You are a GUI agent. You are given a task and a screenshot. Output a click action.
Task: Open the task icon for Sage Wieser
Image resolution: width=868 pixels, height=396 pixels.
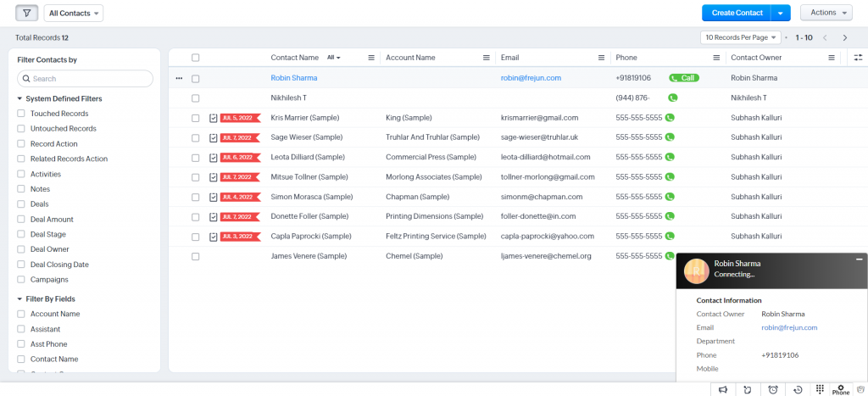(213, 137)
